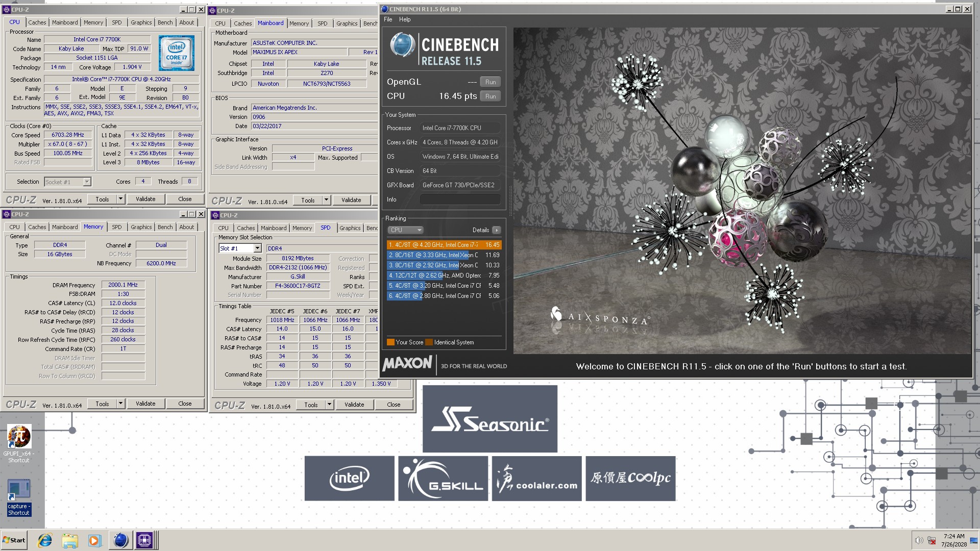Image resolution: width=980 pixels, height=551 pixels.
Task: Select ranking row 6 2.80 GHz 5.06
Action: [444, 296]
